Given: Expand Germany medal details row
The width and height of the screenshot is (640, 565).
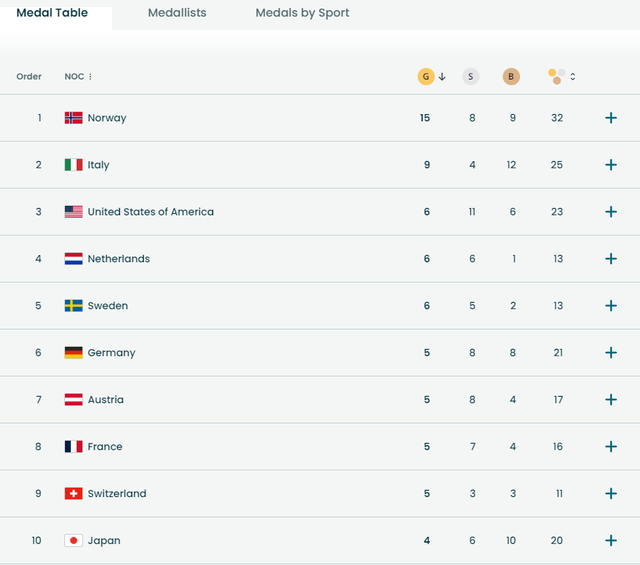Looking at the screenshot, I should tap(611, 353).
